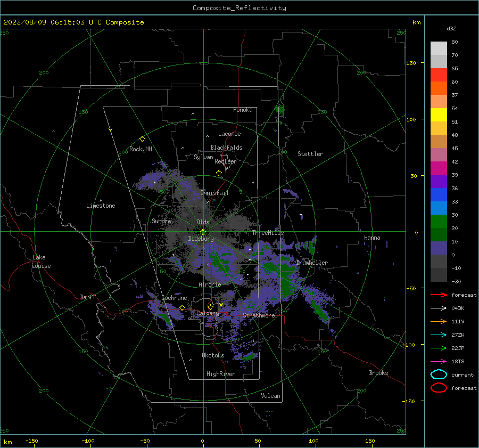479x448 pixels.
Task: Click the yellow diamond marker near Cochrane
Action: coord(182,308)
